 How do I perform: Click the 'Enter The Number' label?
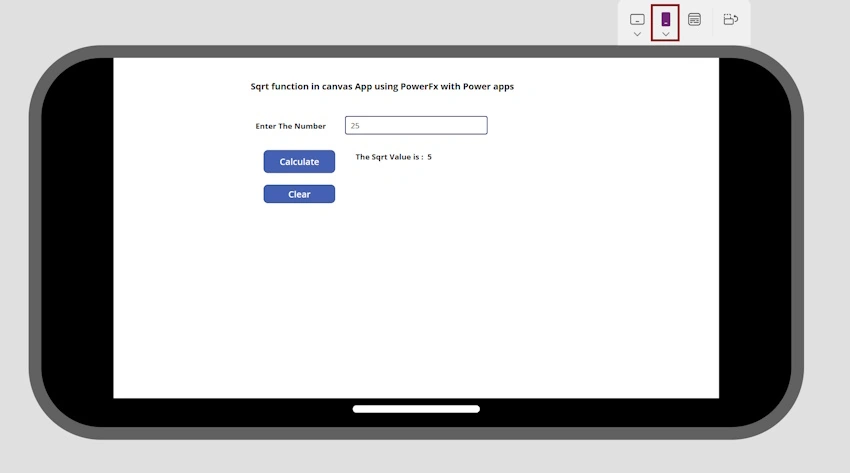pyautogui.click(x=291, y=126)
